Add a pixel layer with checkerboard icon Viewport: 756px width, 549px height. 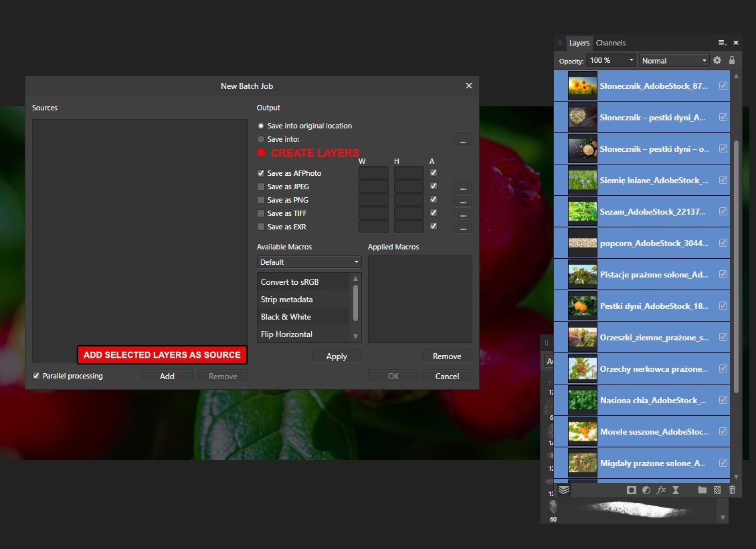click(x=717, y=490)
